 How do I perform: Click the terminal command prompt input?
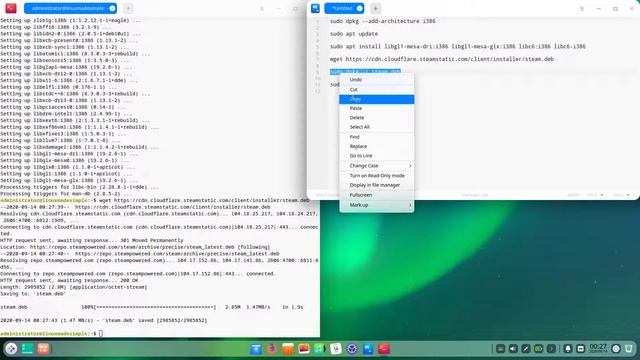click(x=101, y=333)
